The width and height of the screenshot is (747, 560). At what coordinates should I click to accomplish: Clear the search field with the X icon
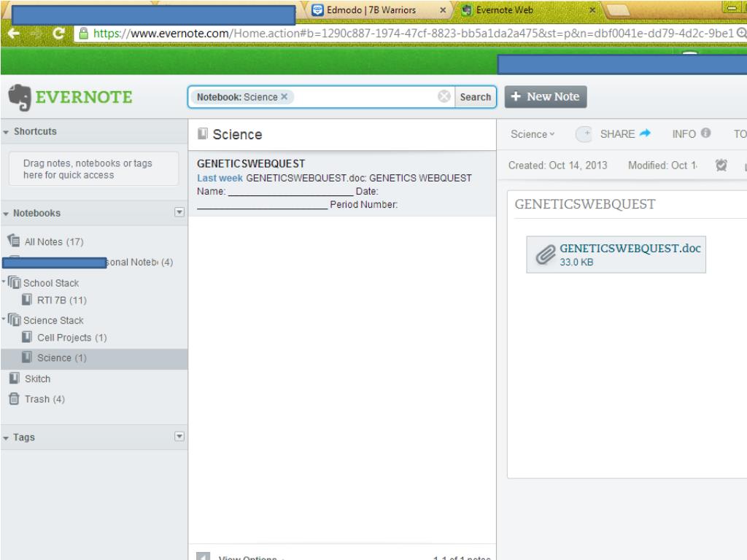pyautogui.click(x=444, y=97)
